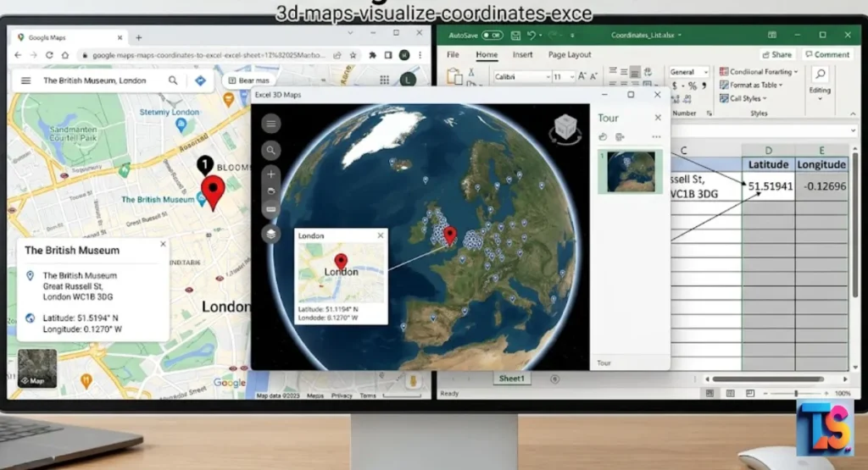The width and height of the screenshot is (868, 470).
Task: Click Decrease Font Size icon
Action: pyautogui.click(x=594, y=76)
